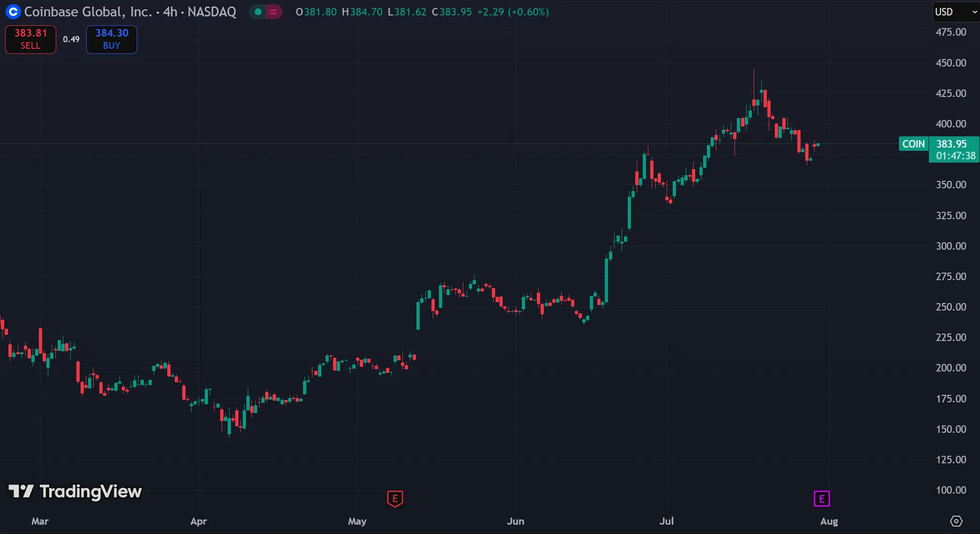Click the 01:47:38 countdown timer
Viewport: 980px width, 534px height.
[x=956, y=156]
